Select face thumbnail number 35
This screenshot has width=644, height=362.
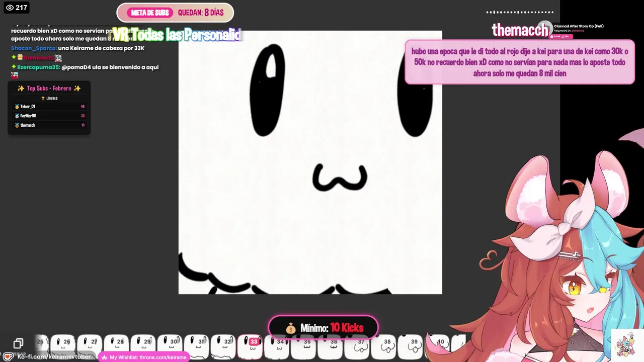[303, 347]
